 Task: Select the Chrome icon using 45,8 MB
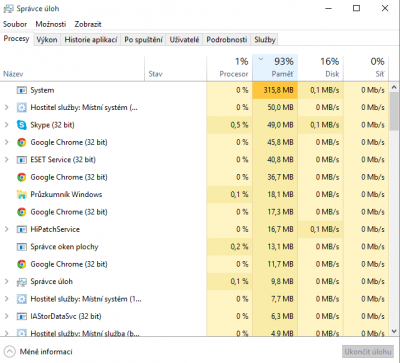22,142
